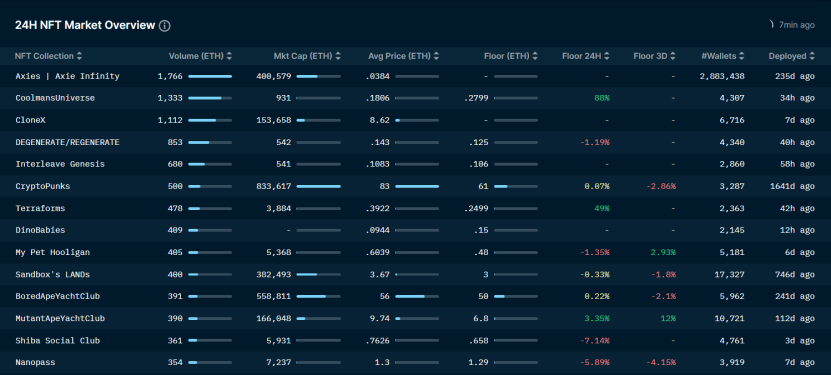831x375 pixels.
Task: Sort by Avg Price (ETH) arrows
Action: (x=436, y=56)
